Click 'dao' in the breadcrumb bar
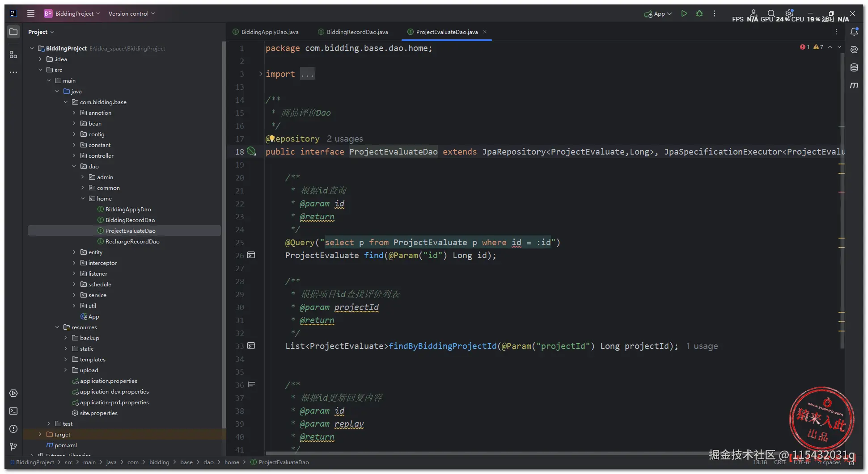868x474 pixels. [x=208, y=462]
